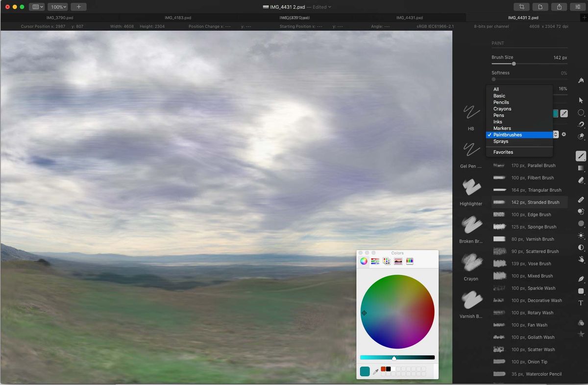
Task: Switch to the IMG_4183.pxd tab
Action: 178,18
